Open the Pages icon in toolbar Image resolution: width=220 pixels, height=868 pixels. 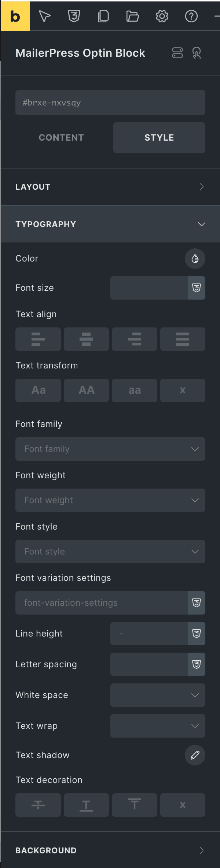[x=103, y=16]
